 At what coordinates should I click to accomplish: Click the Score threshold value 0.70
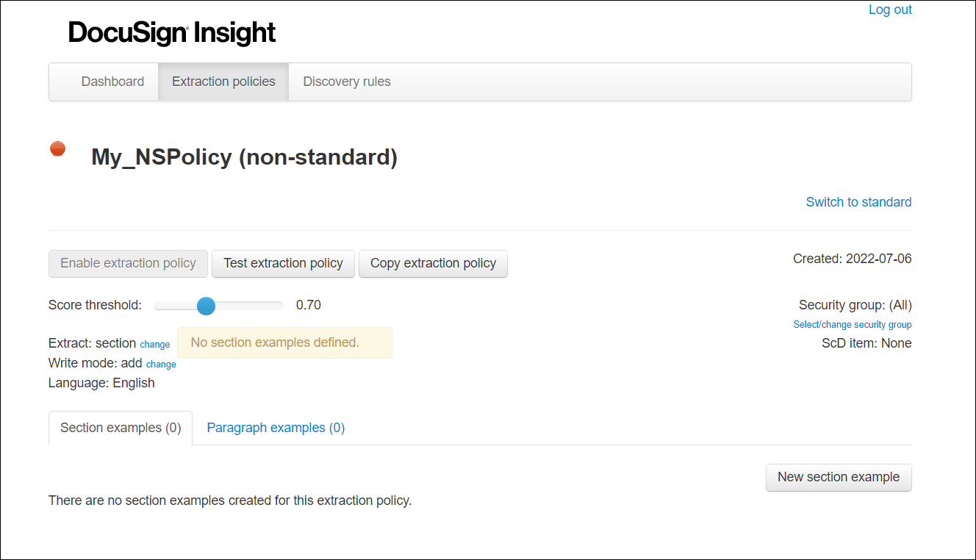(x=308, y=304)
